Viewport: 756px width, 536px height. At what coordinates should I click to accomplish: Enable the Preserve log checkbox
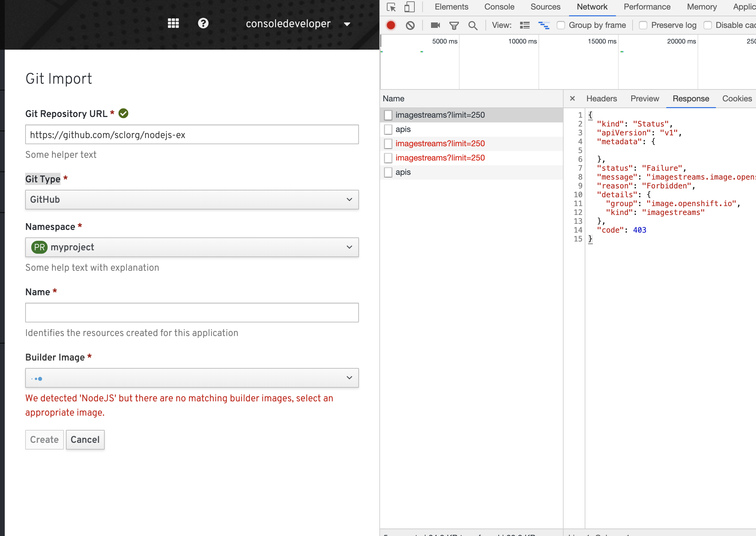pyautogui.click(x=643, y=25)
